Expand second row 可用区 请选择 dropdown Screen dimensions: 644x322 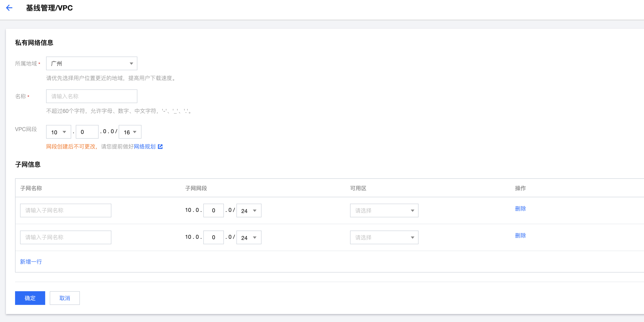(384, 238)
